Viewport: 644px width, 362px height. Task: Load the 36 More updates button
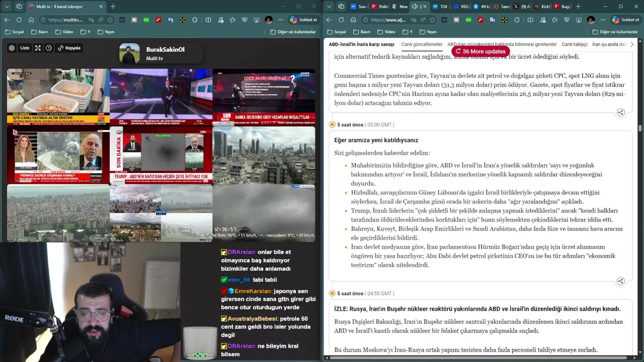click(x=480, y=51)
